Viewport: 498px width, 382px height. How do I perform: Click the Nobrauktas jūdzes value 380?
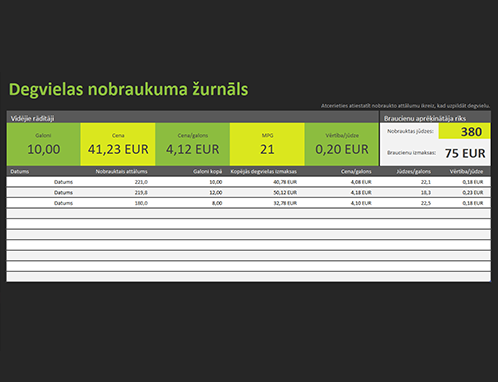[x=471, y=132]
